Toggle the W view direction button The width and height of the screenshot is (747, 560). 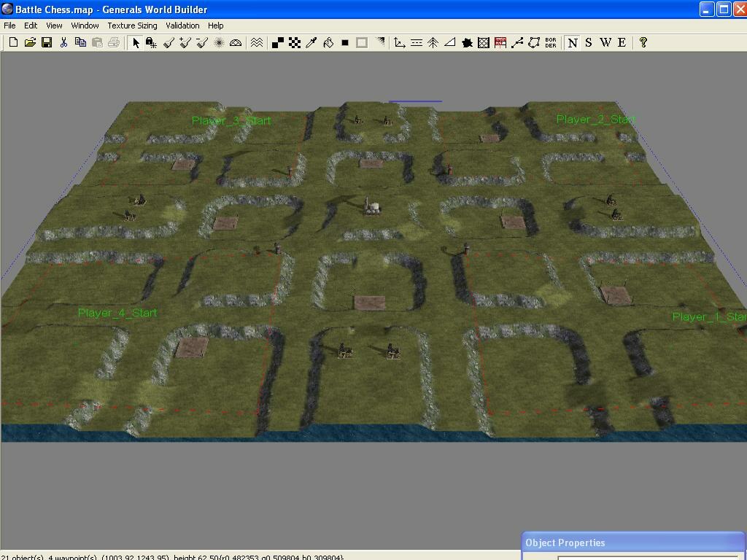605,43
